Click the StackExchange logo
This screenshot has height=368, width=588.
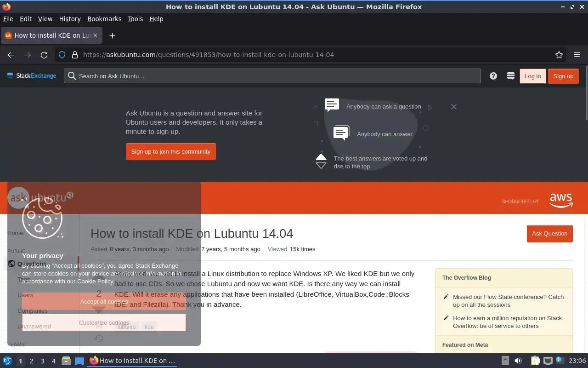[x=32, y=76]
